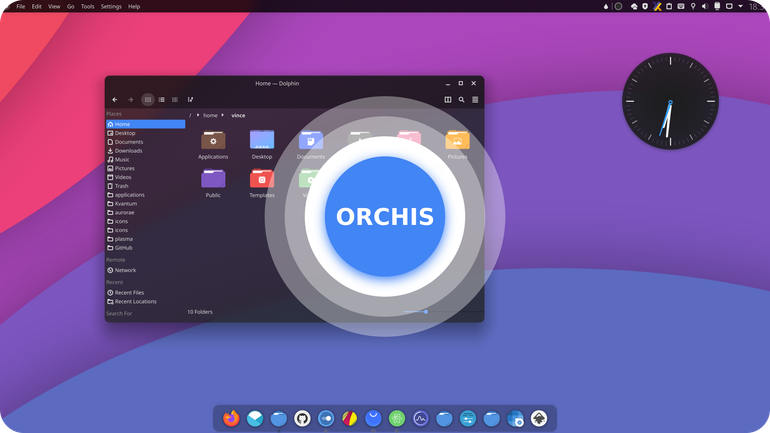Select the Templates folder icon

(262, 179)
